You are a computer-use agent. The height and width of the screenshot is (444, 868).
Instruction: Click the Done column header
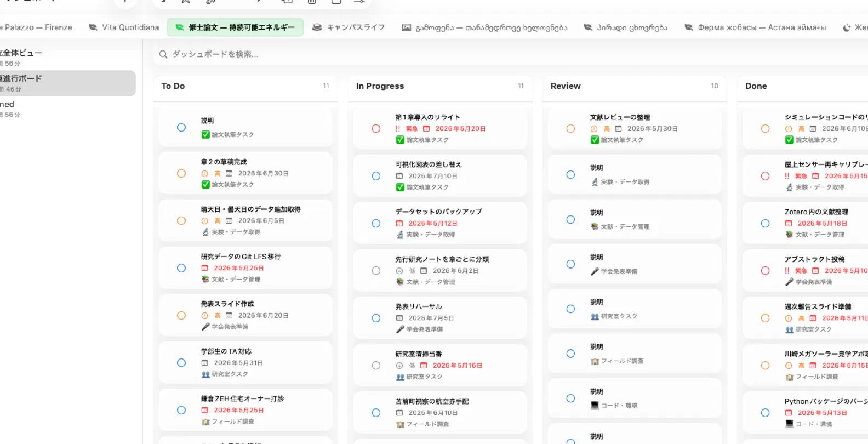756,86
